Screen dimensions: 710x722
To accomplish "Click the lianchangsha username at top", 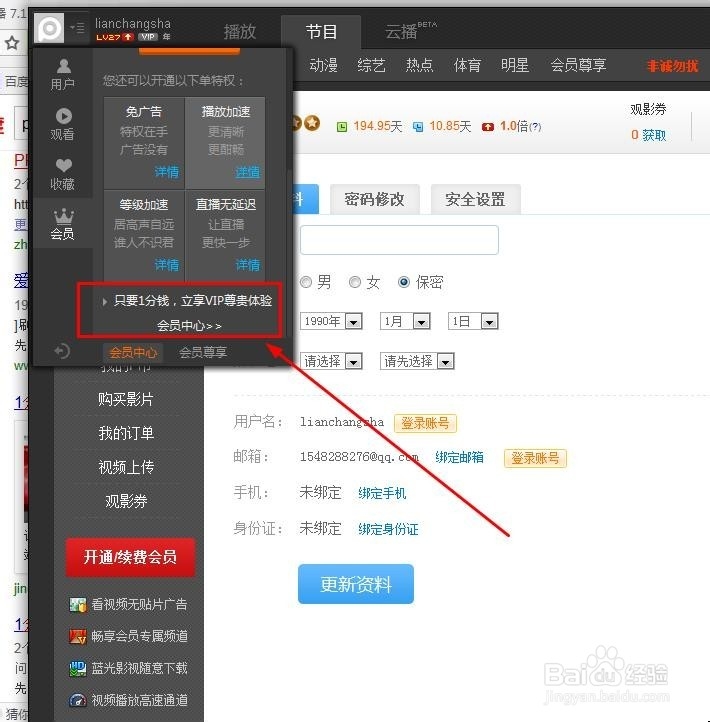I will pyautogui.click(x=133, y=23).
